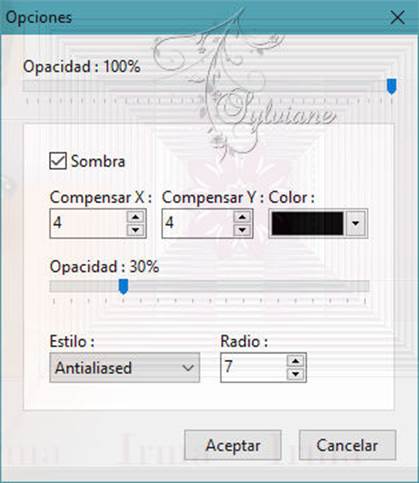The height and width of the screenshot is (483, 419).
Task: Uncheck the Sombra checkbox
Action: [58, 161]
